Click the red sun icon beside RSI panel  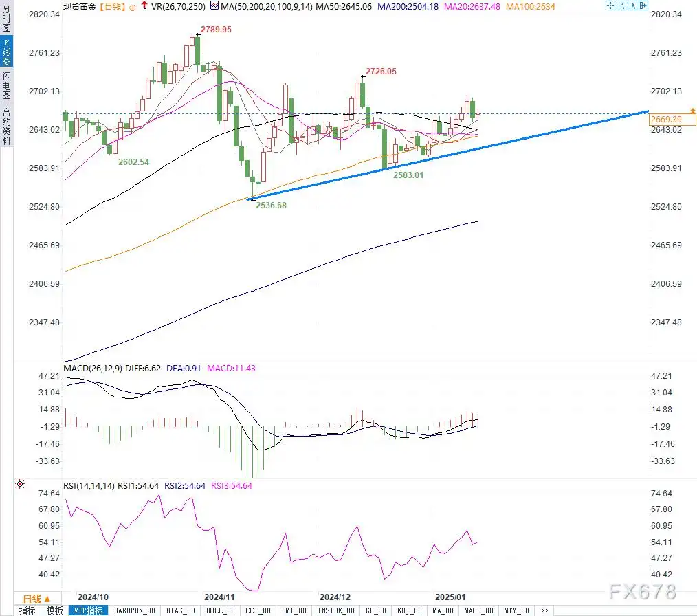coord(20,484)
